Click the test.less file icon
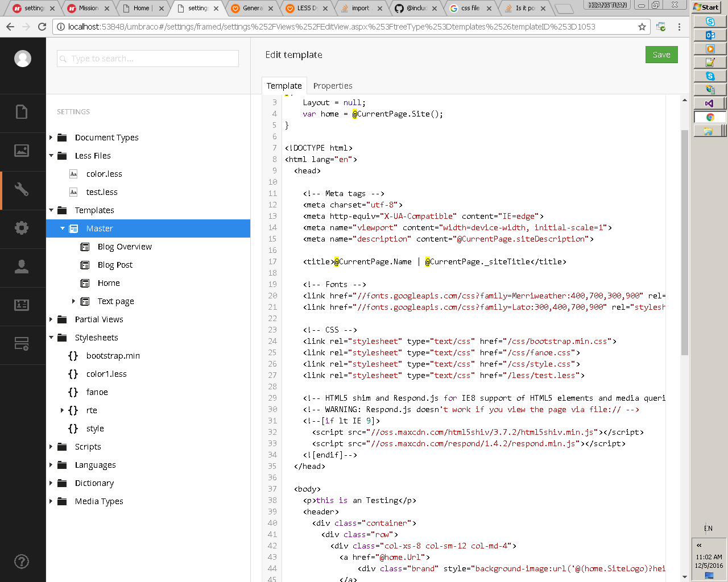Image resolution: width=728 pixels, height=582 pixels. [73, 192]
